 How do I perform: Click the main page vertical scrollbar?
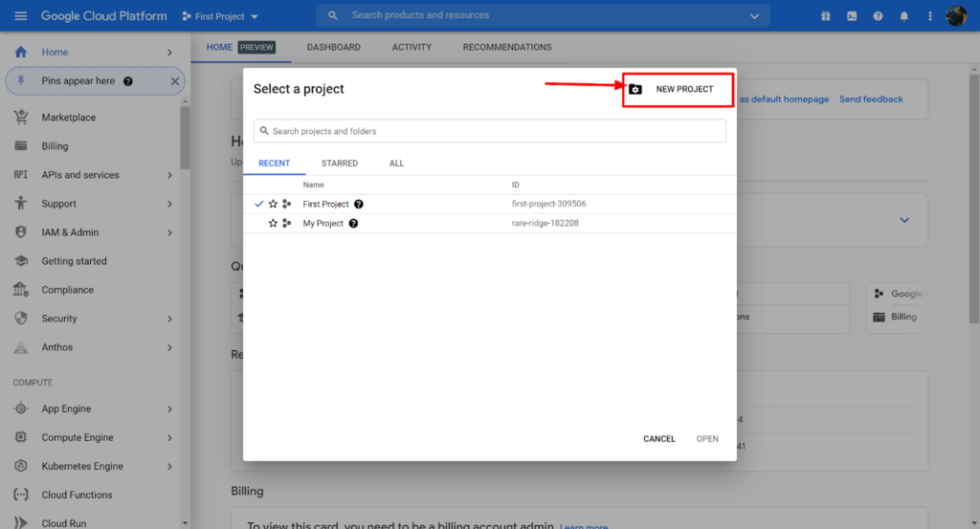(973, 198)
